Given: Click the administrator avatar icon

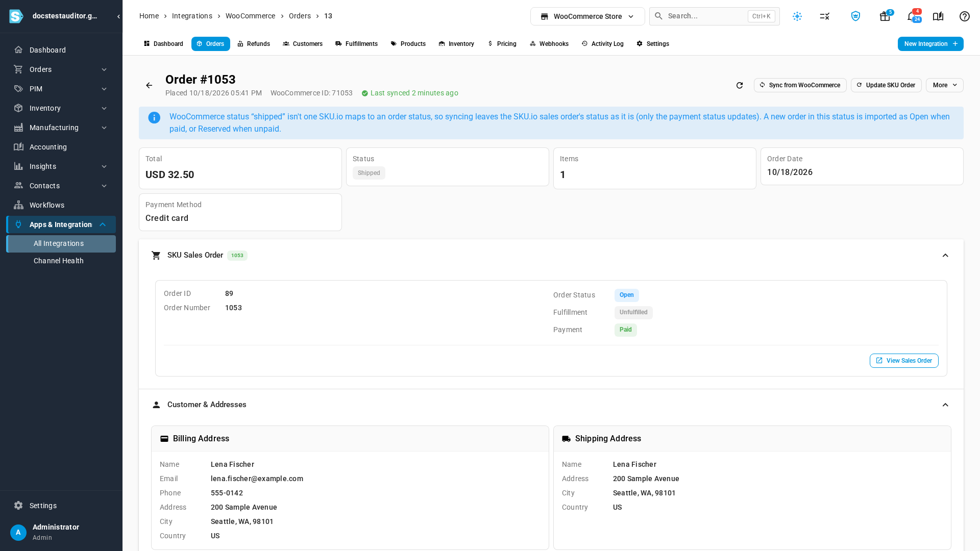Looking at the screenshot, I should [18, 533].
